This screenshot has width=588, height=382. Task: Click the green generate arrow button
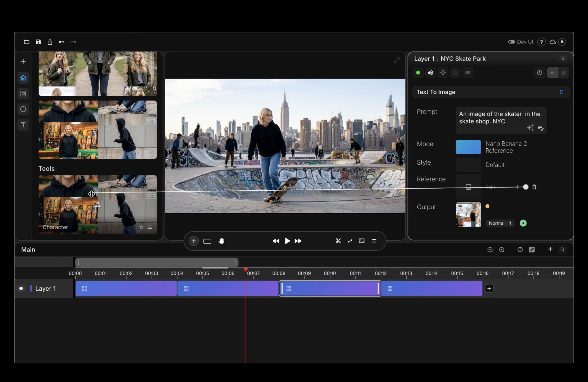pos(523,223)
